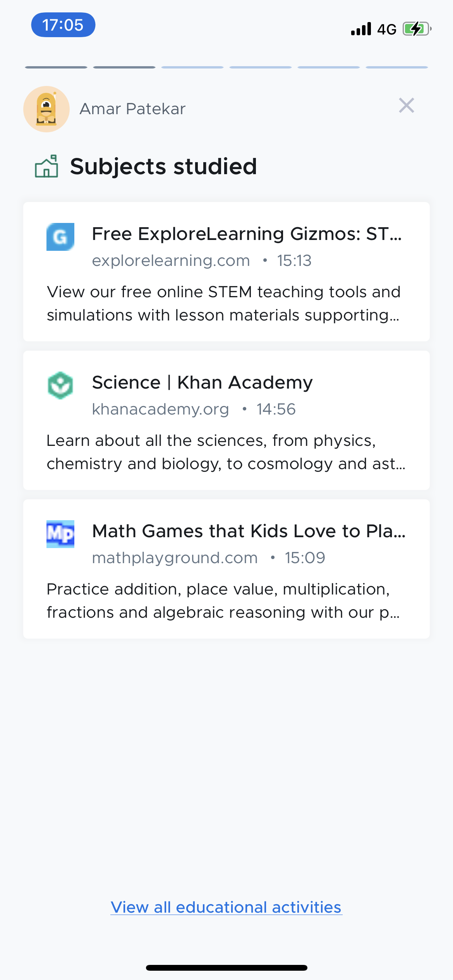Tap the Amar Patekar name label
This screenshot has width=453, height=980.
pos(132,109)
